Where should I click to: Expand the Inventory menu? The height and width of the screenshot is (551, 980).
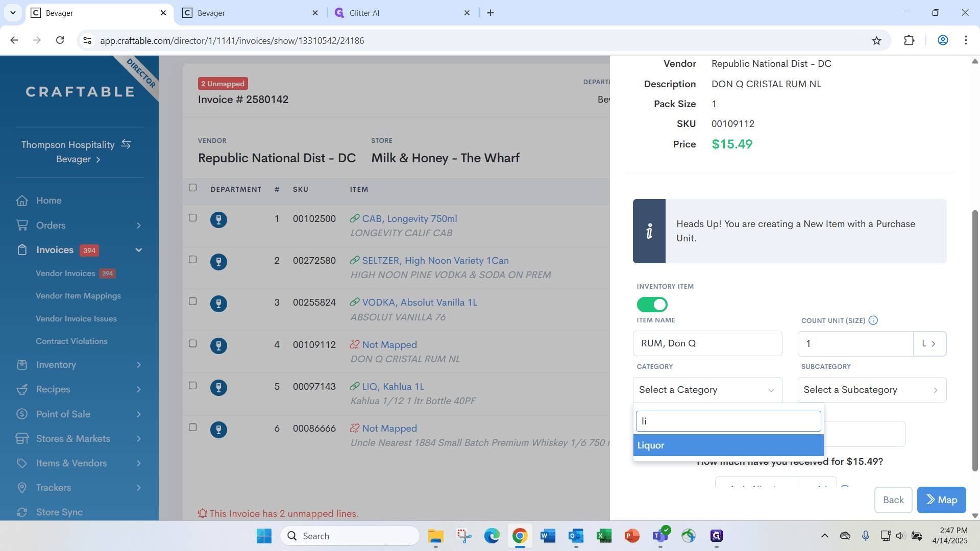(x=139, y=365)
